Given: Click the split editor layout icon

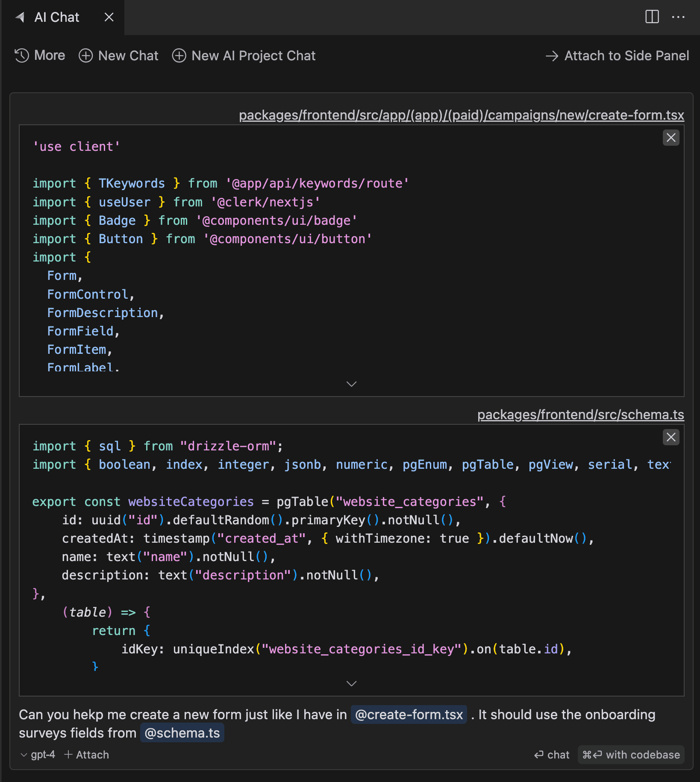Looking at the screenshot, I should tap(652, 17).
